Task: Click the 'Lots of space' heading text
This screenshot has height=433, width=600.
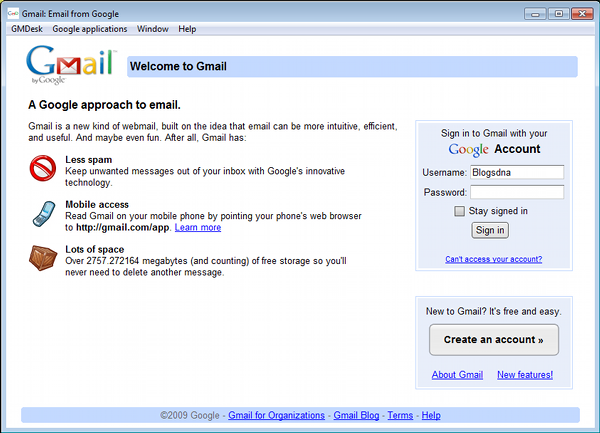Action: 95,249
